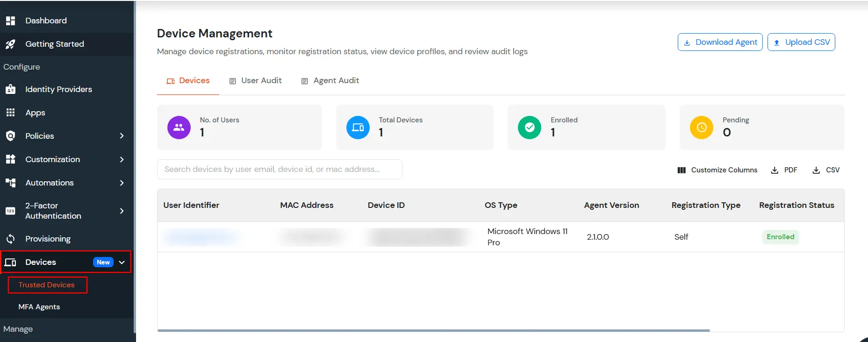
Task: Open Customize Columns options
Action: [717, 170]
